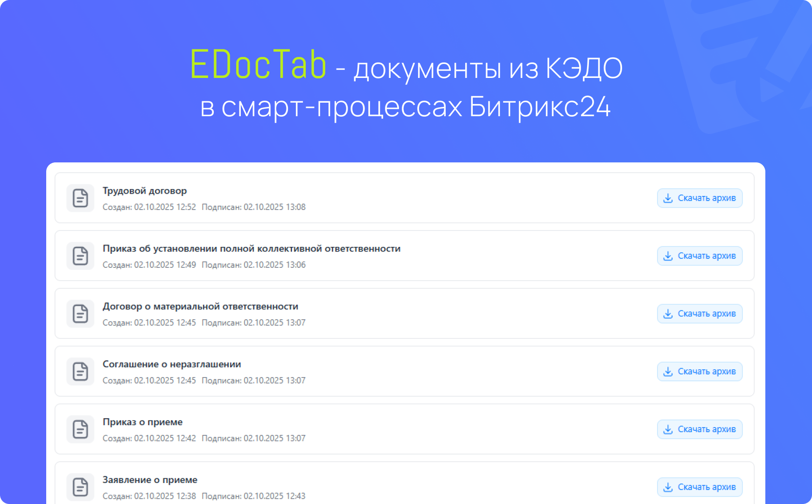Open Приказ об установлении полной коллективной ответственности title
This screenshot has width=812, height=504.
point(252,249)
